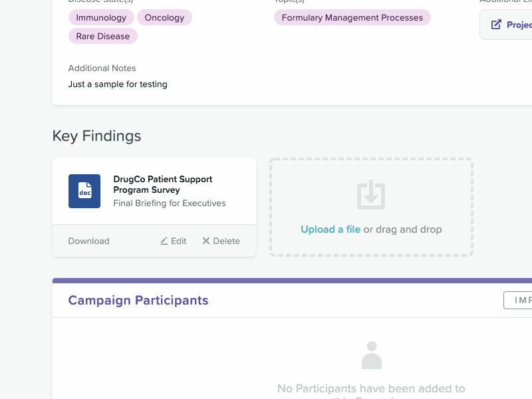This screenshot has height=399, width=532.
Task: Select the Rare Disease tag
Action: [103, 36]
